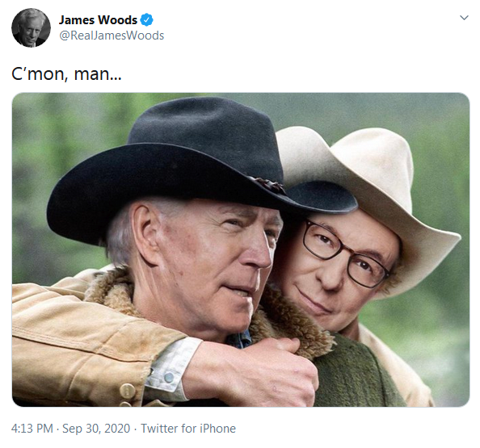
Task: Click the James Woods display name
Action: tap(98, 20)
